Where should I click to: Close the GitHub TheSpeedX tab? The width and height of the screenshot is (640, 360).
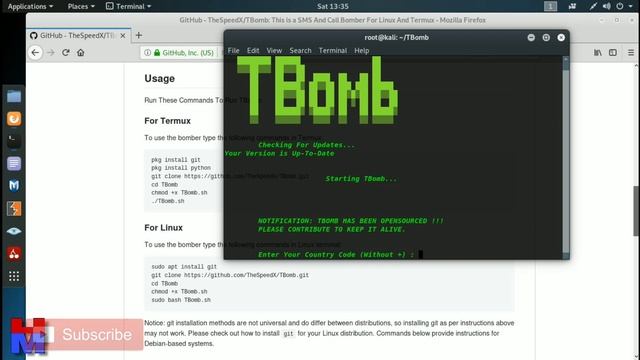123,36
